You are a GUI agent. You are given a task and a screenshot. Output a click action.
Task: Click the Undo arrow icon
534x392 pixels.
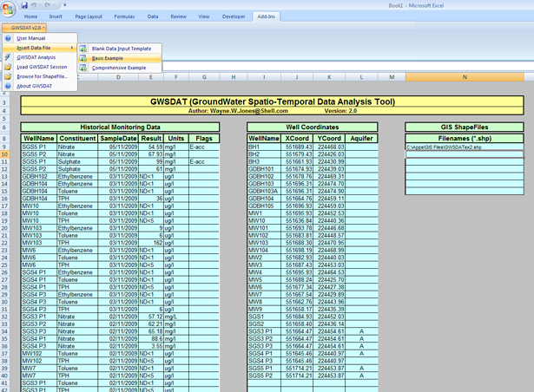[x=36, y=5]
